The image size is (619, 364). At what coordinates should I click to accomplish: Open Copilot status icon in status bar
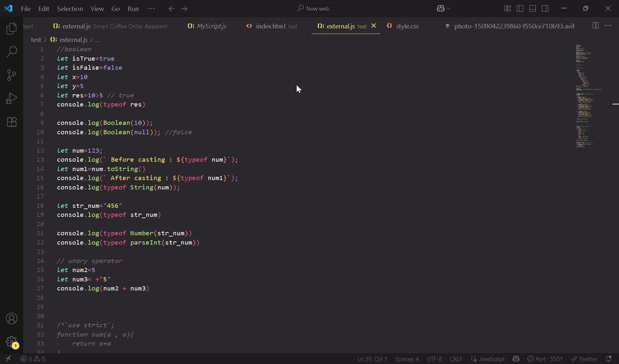click(x=516, y=359)
